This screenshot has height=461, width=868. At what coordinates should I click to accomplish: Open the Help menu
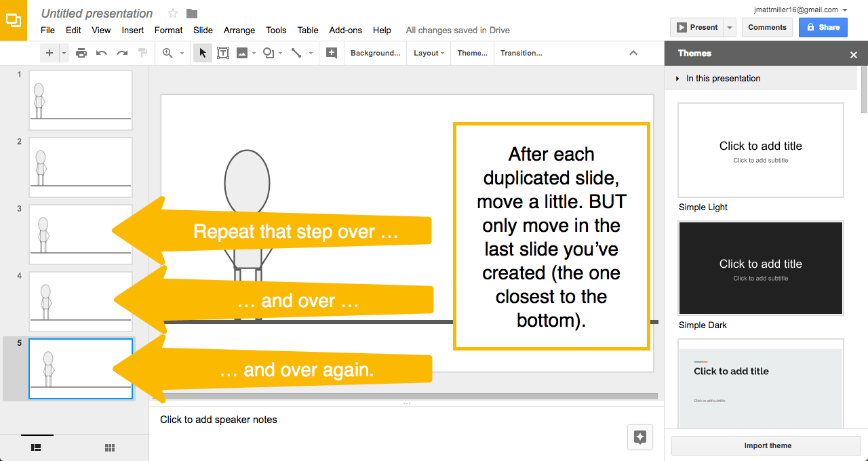tap(382, 30)
